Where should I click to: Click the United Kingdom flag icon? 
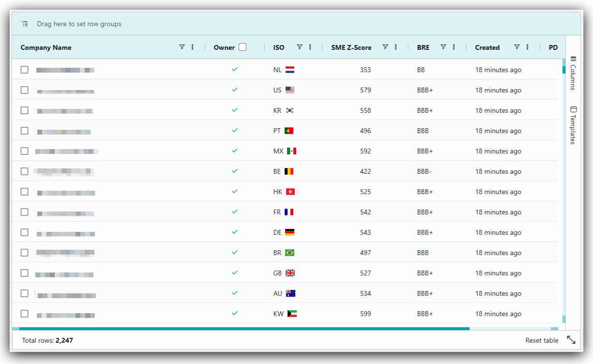pyautogui.click(x=290, y=273)
